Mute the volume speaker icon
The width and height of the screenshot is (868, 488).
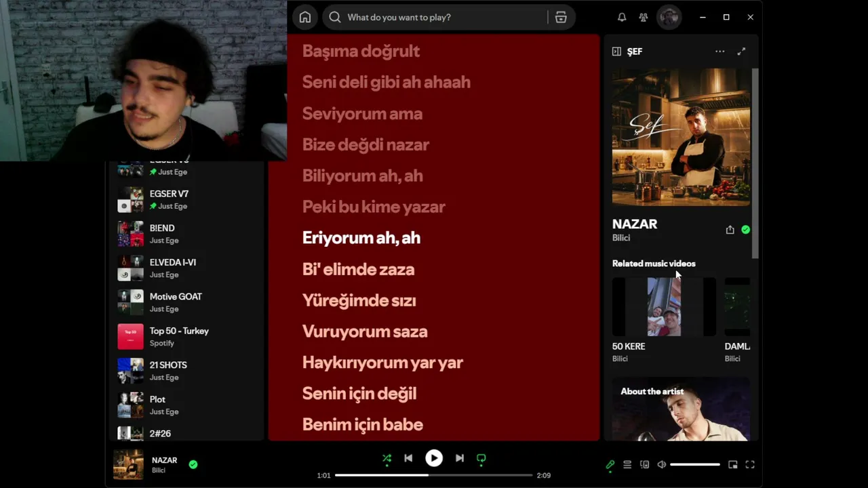coord(662,465)
